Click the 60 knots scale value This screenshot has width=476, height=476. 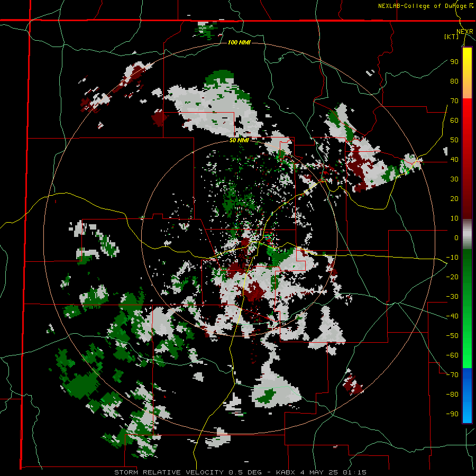pyautogui.click(x=454, y=120)
